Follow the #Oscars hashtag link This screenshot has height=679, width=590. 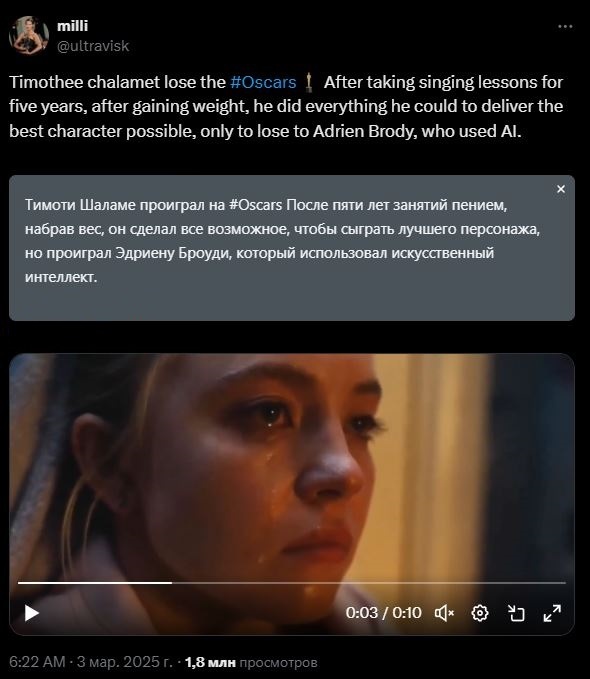(x=263, y=82)
